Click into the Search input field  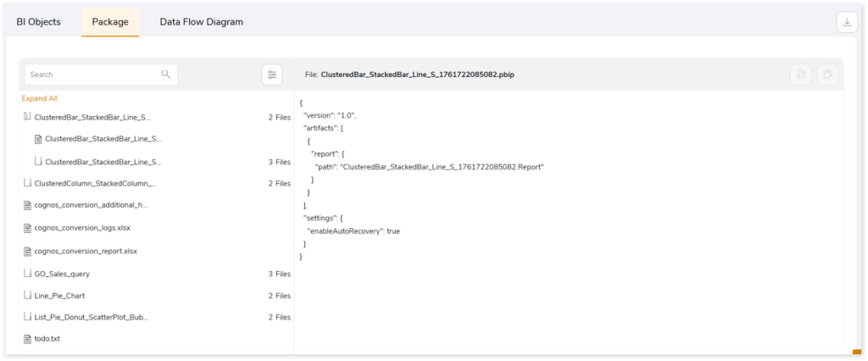click(92, 75)
